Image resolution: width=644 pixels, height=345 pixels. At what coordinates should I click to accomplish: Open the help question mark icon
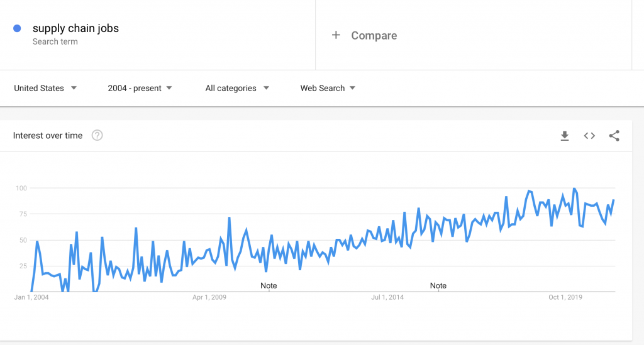[x=97, y=135]
